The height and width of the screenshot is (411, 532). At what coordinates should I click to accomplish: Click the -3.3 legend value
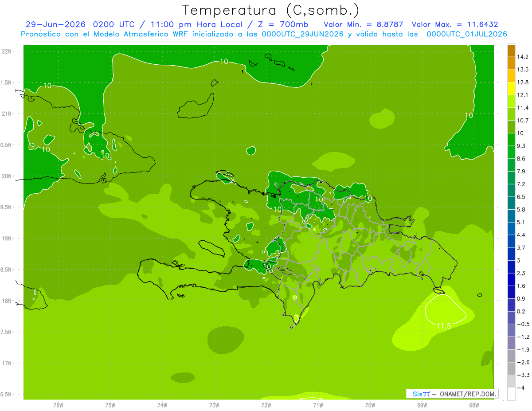click(x=524, y=375)
